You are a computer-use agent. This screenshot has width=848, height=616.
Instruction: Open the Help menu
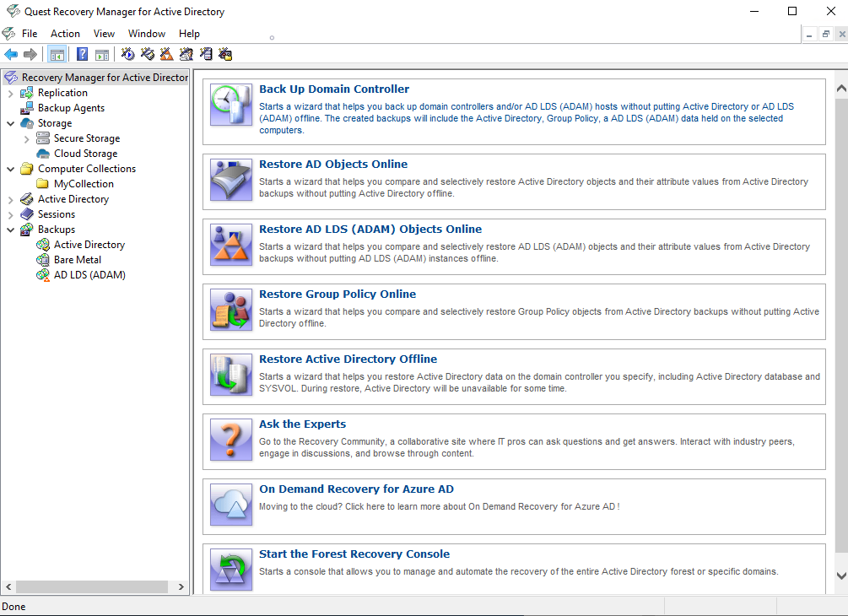pos(189,34)
